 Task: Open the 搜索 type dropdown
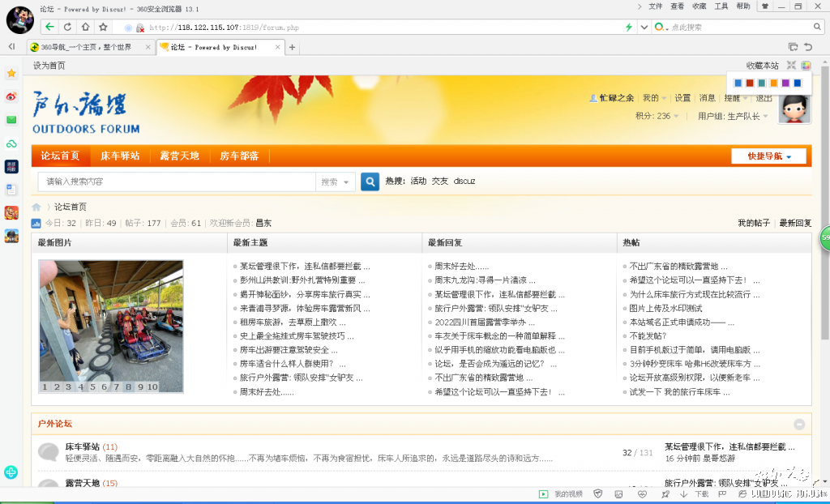[x=336, y=182]
